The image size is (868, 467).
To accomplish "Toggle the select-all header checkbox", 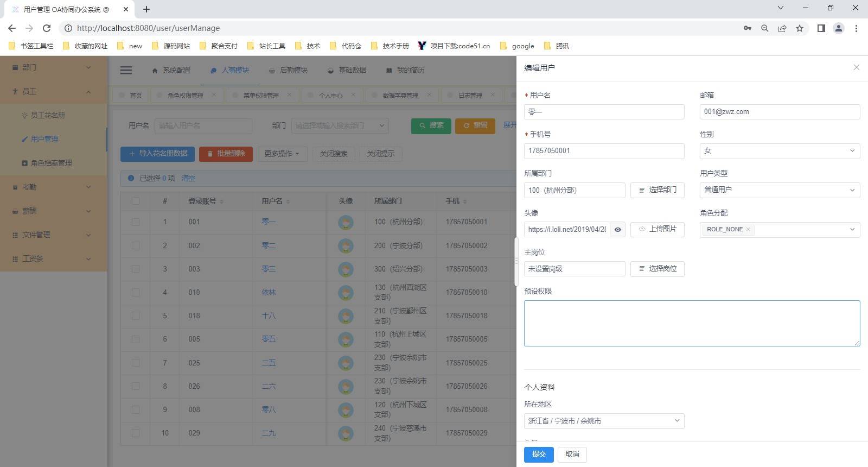I will point(136,201).
